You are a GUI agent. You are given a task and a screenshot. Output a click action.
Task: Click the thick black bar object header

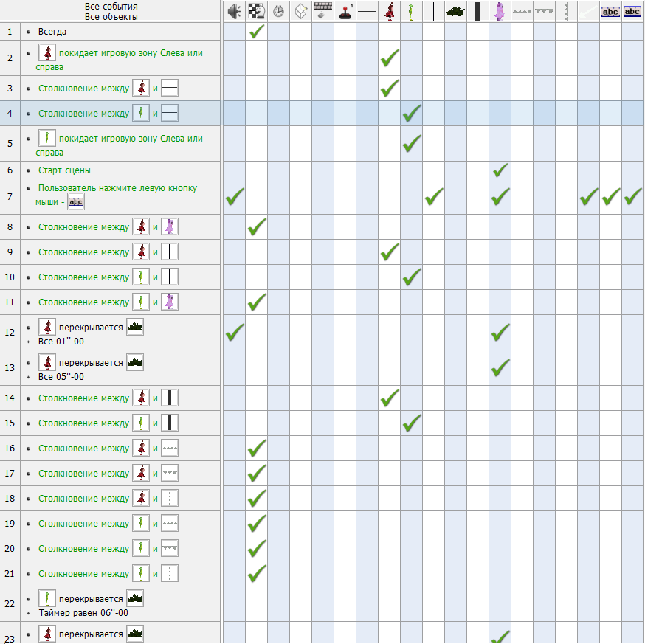click(477, 11)
